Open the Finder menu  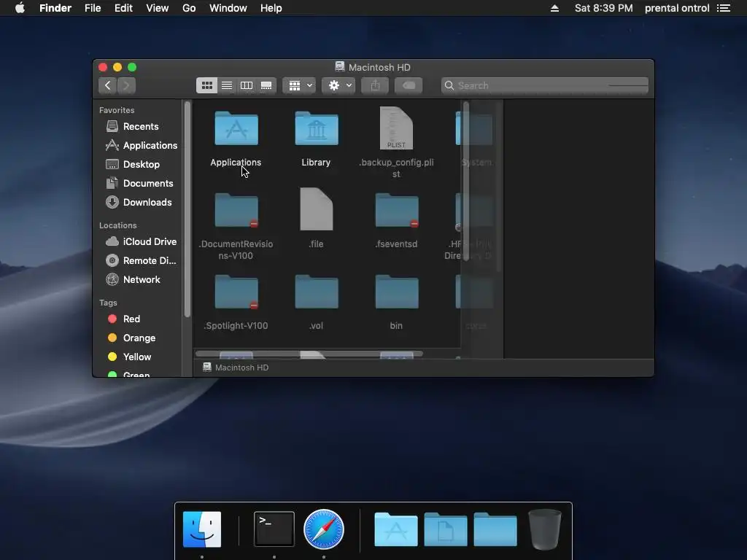click(x=55, y=8)
